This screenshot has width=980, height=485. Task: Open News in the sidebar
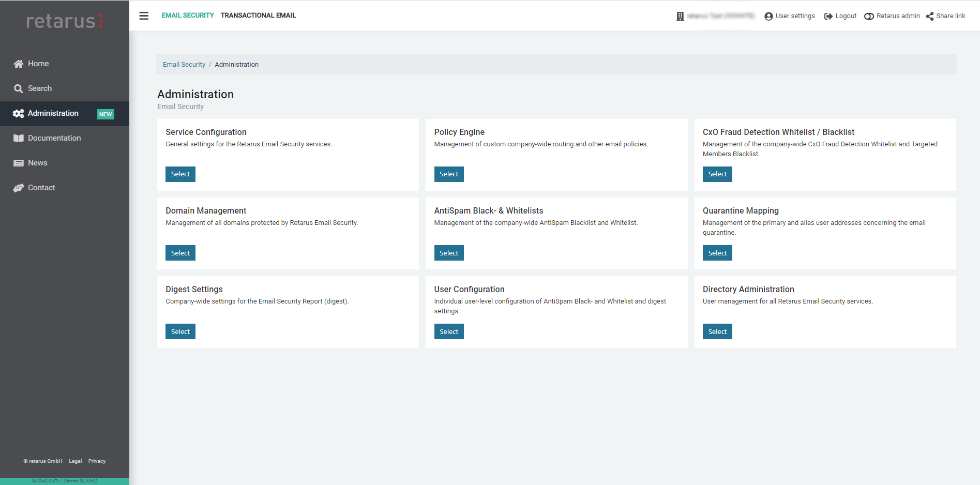click(65, 163)
